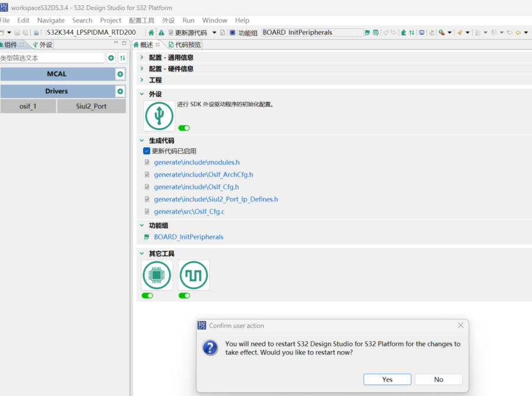Open the BOARD_InitPeripherals functional group link
The image size is (532, 396).
189,237
